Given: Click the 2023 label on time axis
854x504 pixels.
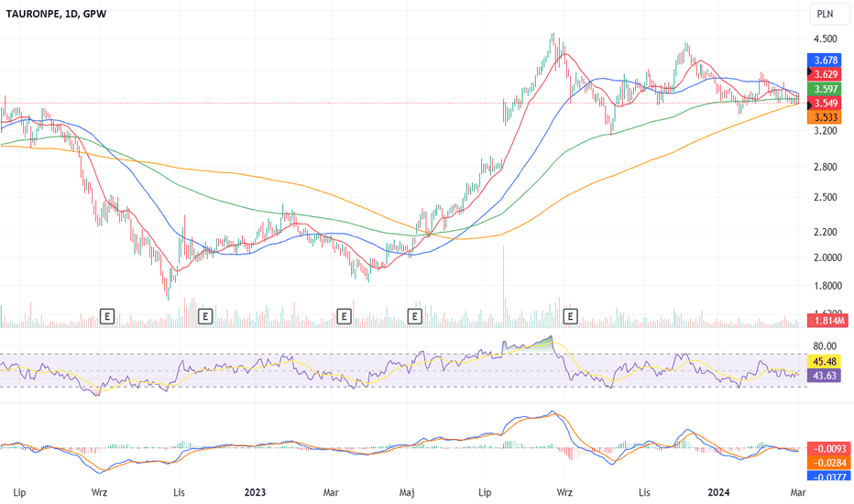Looking at the screenshot, I should tap(255, 492).
